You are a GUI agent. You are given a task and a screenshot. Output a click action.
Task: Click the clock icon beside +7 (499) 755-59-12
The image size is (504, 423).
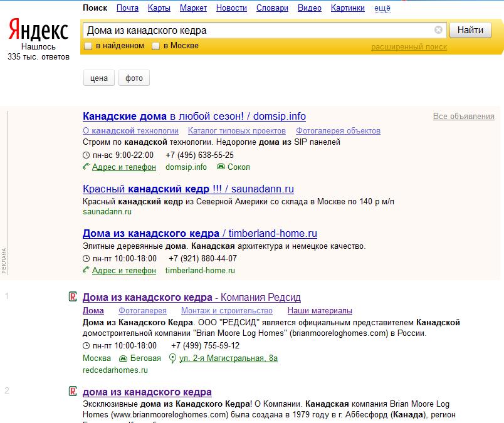point(86,346)
